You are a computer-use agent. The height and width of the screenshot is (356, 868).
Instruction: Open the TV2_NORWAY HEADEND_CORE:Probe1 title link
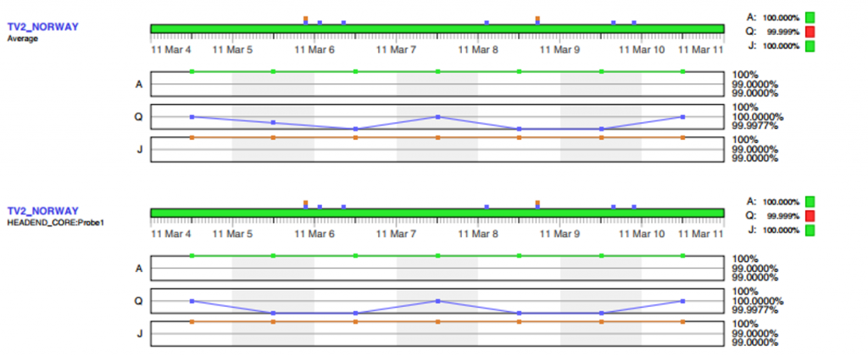click(42, 211)
